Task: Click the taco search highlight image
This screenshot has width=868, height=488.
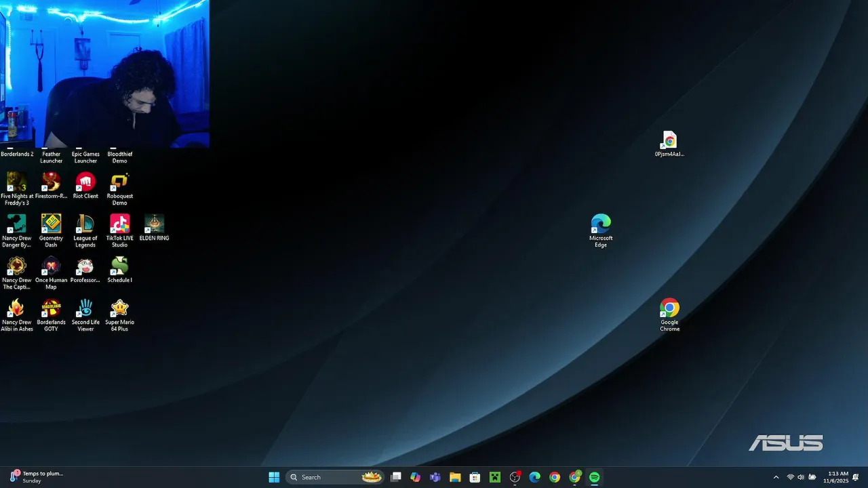Action: [372, 477]
